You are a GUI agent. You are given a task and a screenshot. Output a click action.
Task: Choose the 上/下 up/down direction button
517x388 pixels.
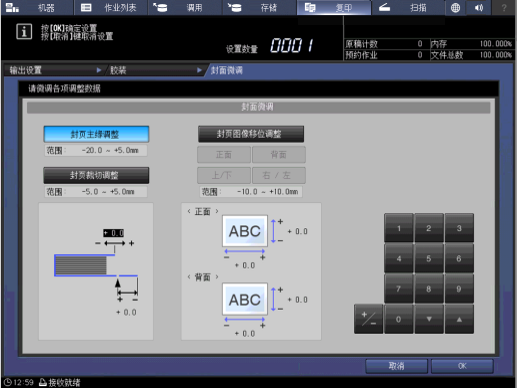click(x=224, y=175)
